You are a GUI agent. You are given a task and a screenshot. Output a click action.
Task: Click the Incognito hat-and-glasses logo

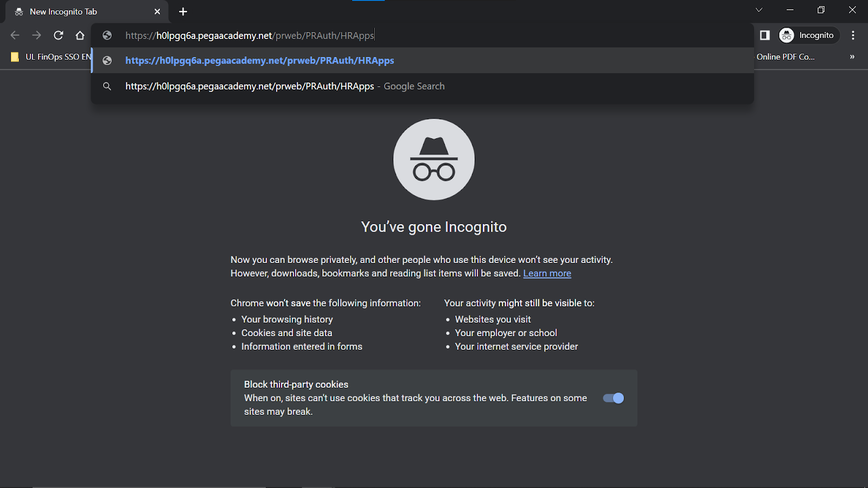(434, 159)
